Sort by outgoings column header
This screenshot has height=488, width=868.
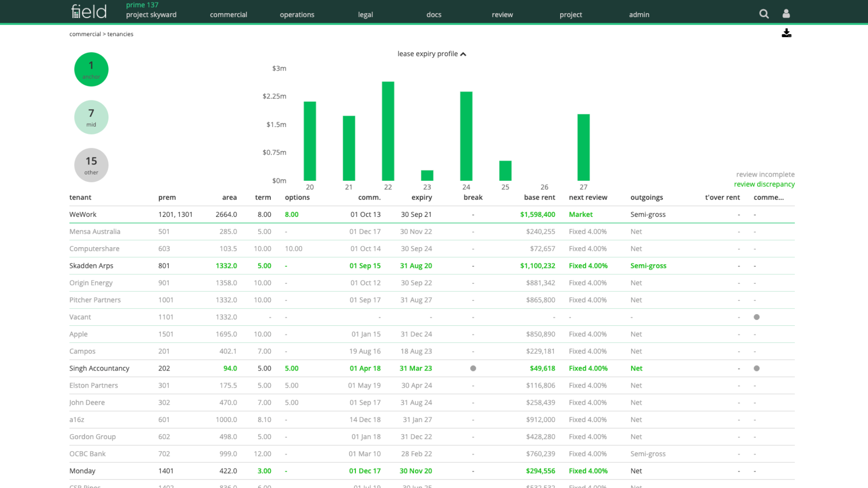(646, 197)
